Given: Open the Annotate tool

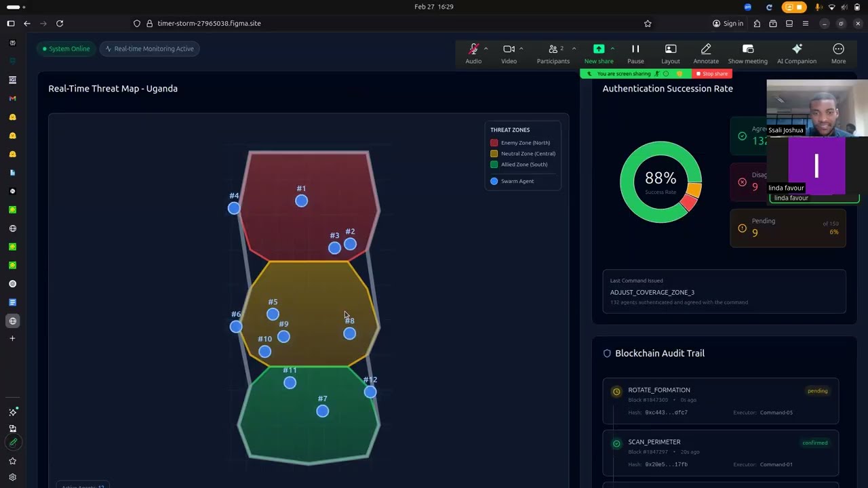Looking at the screenshot, I should [x=706, y=54].
